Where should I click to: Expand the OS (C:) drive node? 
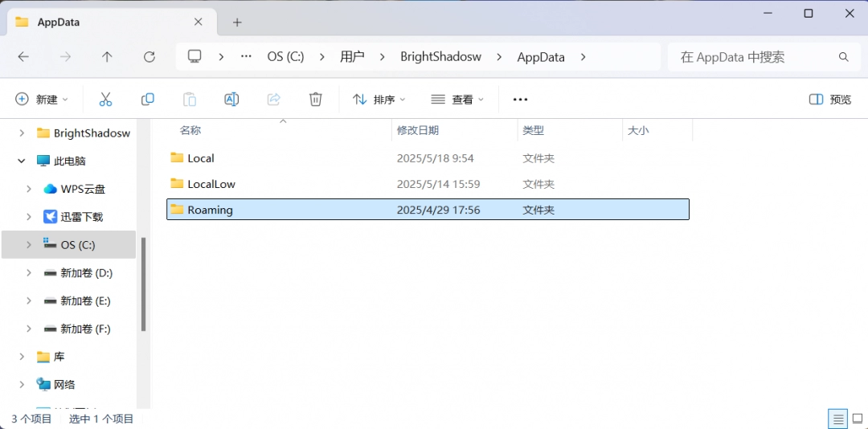point(29,245)
